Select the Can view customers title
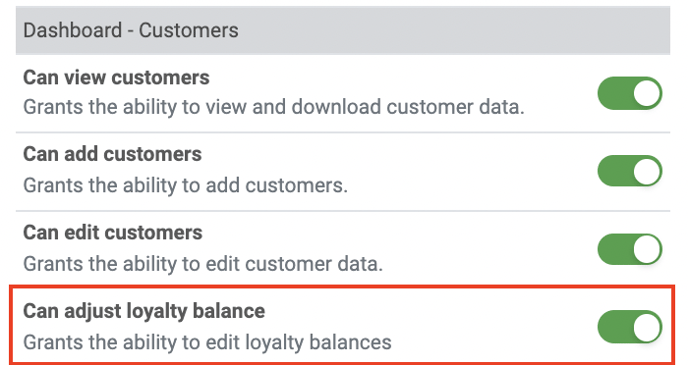The image size is (688, 365). [x=116, y=78]
